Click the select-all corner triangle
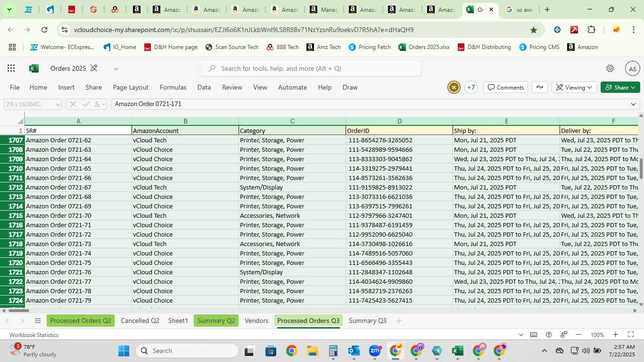Viewport: 644px width, 362px height. pyautogui.click(x=20, y=122)
